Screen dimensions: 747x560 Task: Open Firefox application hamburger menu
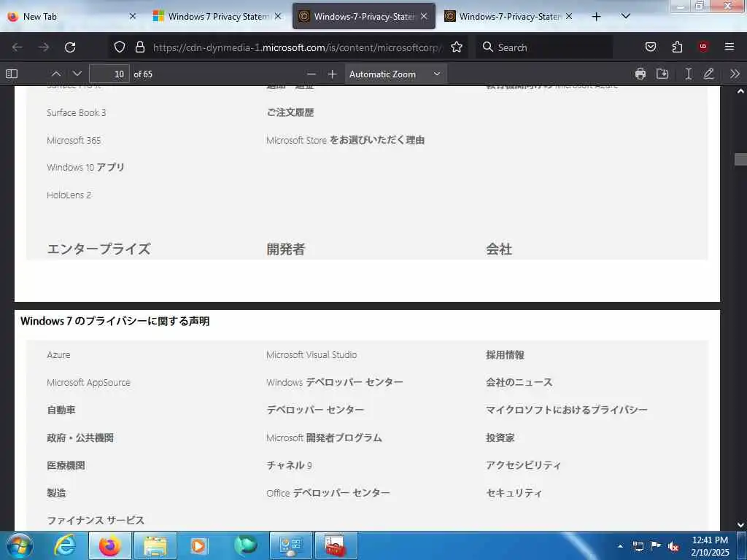[729, 47]
